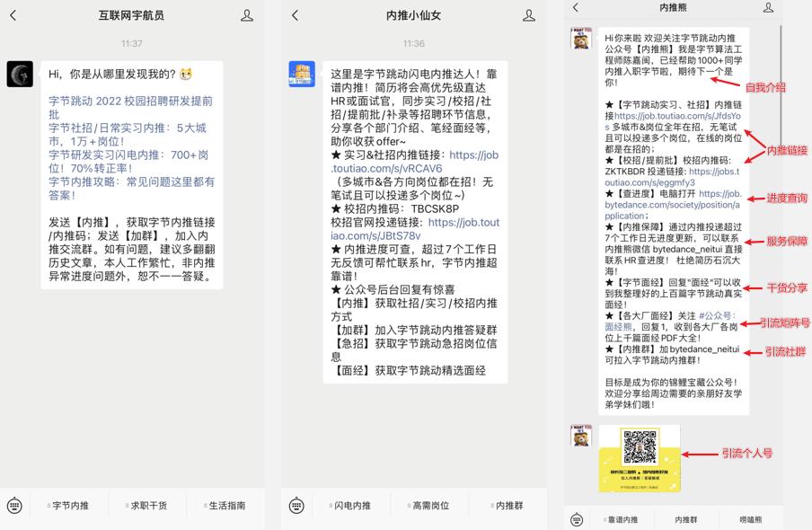The width and height of the screenshot is (812, 530).
Task: Click 11:36 timestamp in 内推小仙女 chat
Action: (414, 43)
